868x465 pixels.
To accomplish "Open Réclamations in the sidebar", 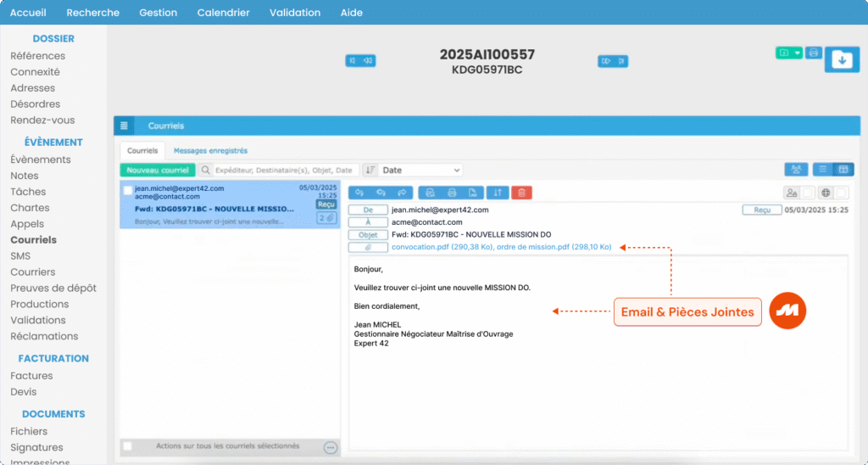I will pos(44,336).
